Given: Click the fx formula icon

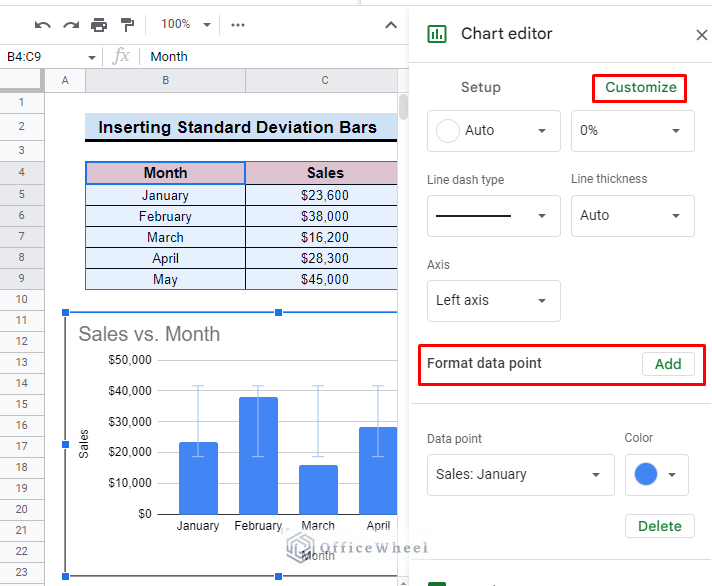Looking at the screenshot, I should (121, 57).
